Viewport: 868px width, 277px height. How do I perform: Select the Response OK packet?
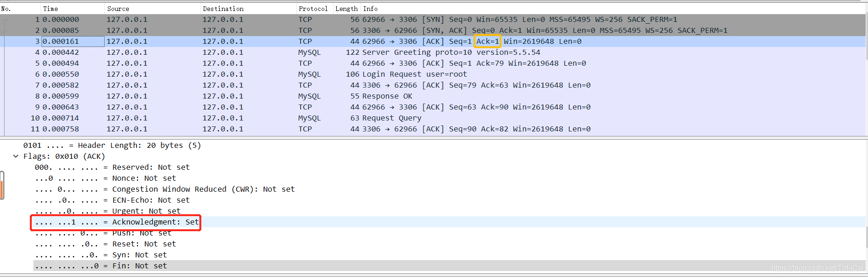coord(433,96)
